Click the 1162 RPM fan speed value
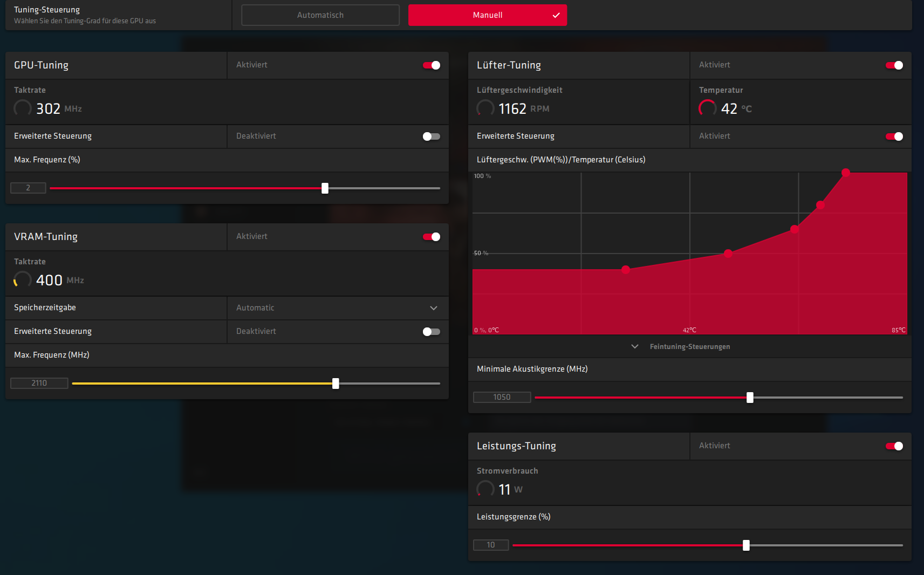924x575 pixels. pyautogui.click(x=524, y=109)
